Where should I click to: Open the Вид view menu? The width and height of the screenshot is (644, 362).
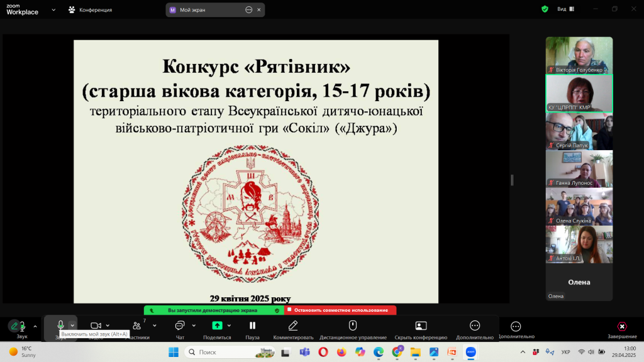pyautogui.click(x=565, y=9)
